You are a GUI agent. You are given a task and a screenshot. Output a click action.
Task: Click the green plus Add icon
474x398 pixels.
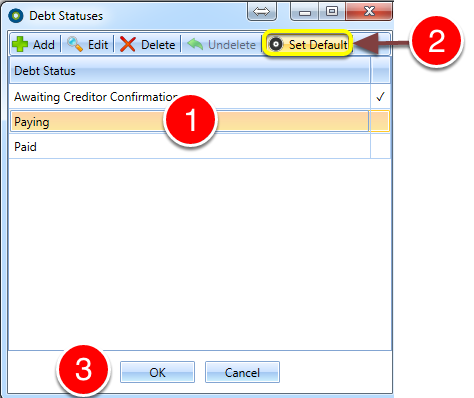click(20, 44)
